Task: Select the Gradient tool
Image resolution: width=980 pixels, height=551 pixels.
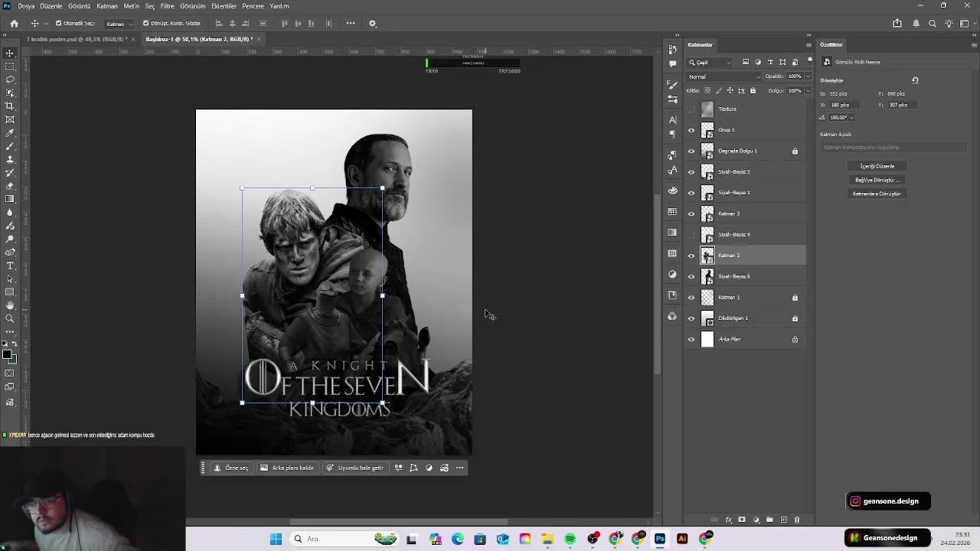Action: point(10,199)
